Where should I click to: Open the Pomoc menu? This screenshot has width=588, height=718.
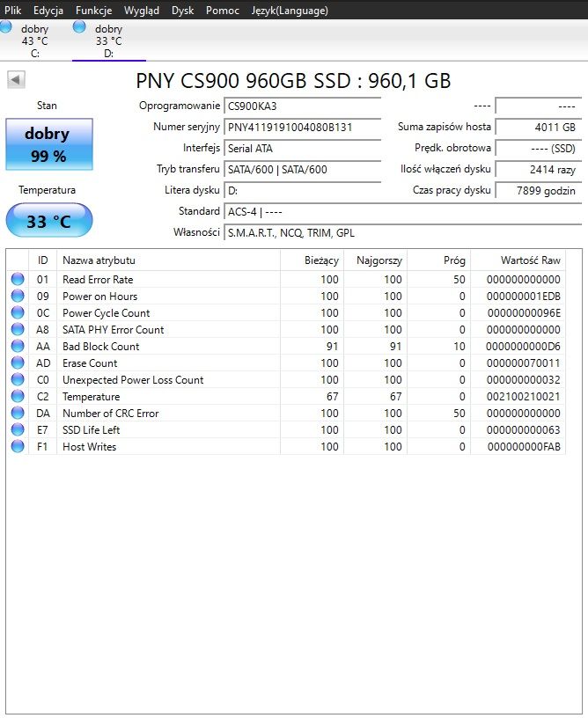coord(223,10)
